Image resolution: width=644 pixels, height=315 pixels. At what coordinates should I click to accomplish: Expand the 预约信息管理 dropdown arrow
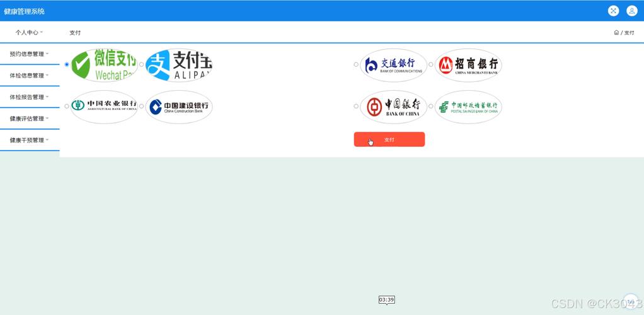coord(47,54)
